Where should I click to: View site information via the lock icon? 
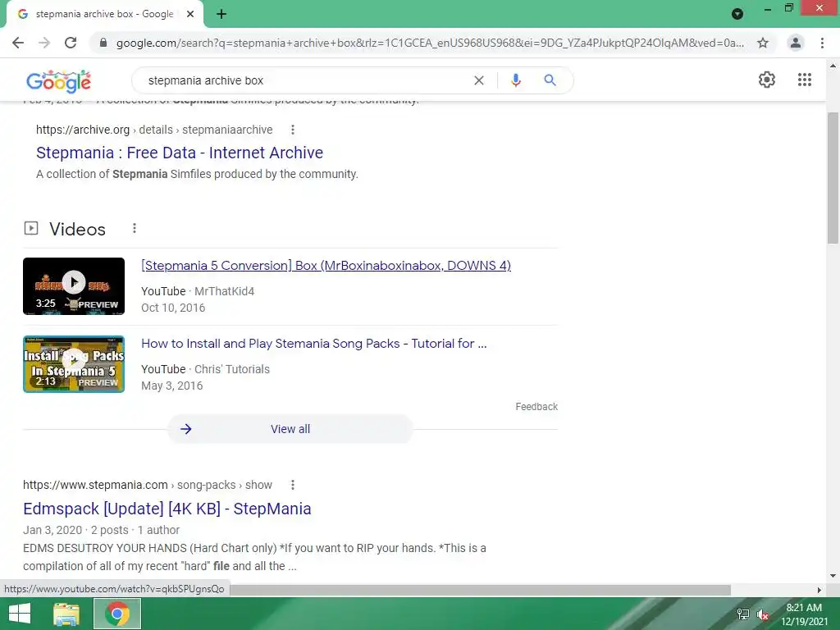[x=103, y=43]
